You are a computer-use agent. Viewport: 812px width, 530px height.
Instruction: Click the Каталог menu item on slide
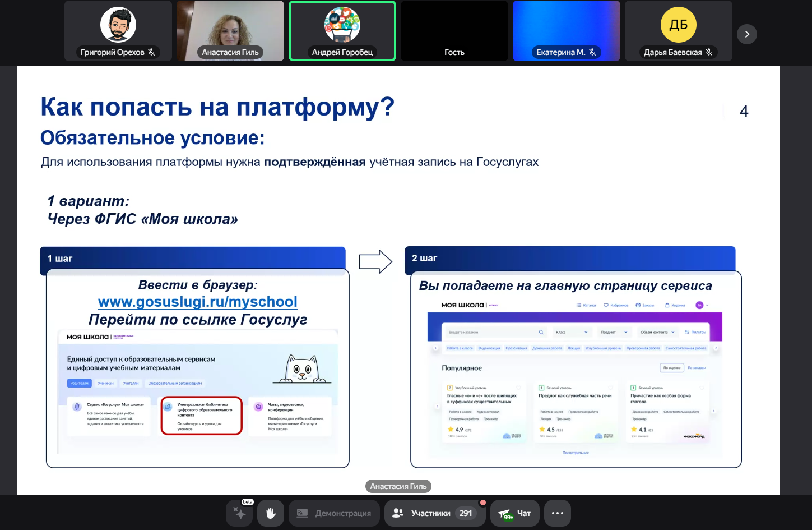(586, 305)
